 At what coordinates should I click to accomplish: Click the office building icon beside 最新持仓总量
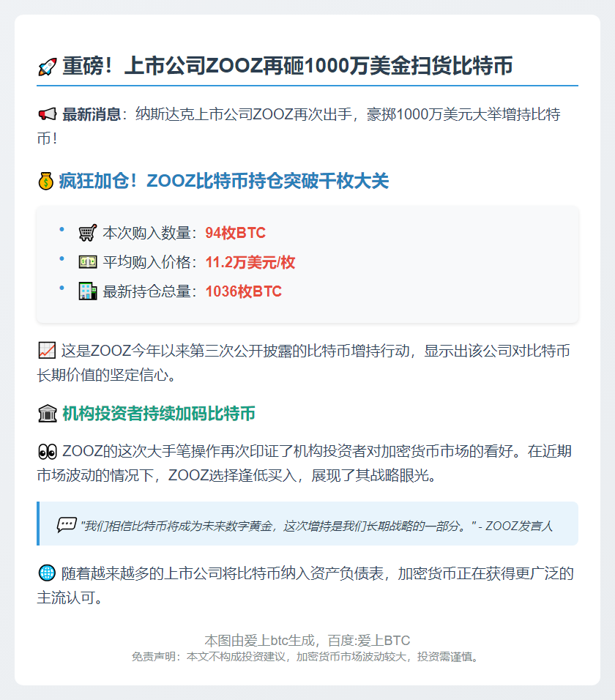click(x=89, y=291)
